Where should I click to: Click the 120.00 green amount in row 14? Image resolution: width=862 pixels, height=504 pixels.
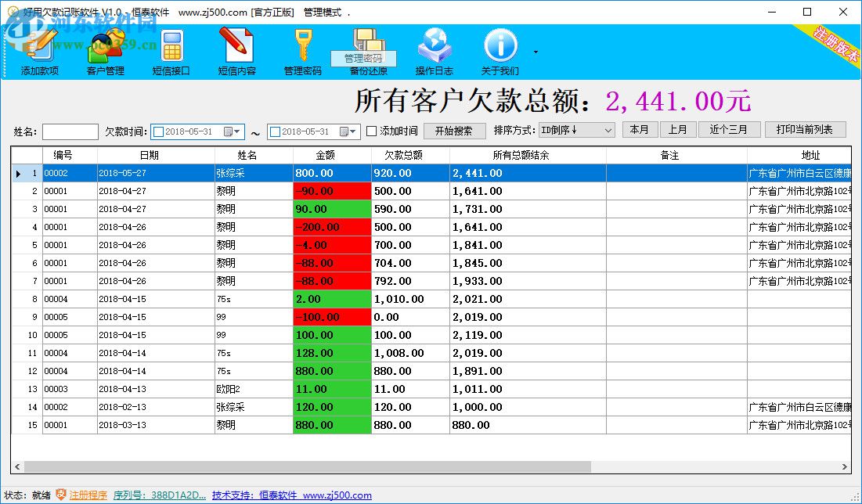pyautogui.click(x=332, y=407)
